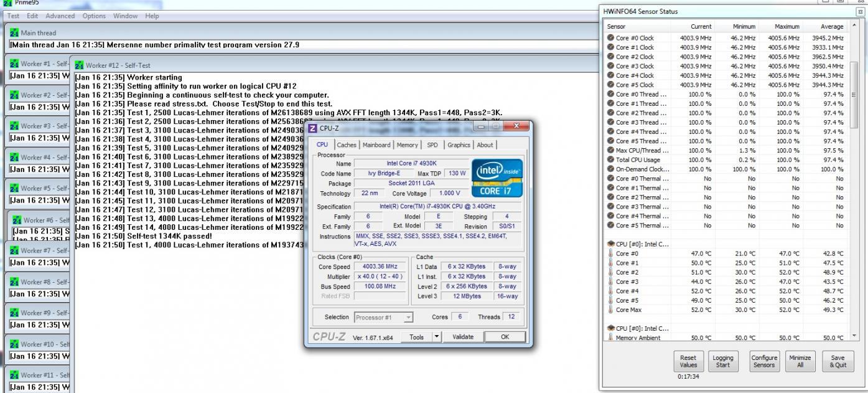The width and height of the screenshot is (868, 393).
Task: Click the Worker #12 Self-Test window icon
Action: click(79, 65)
